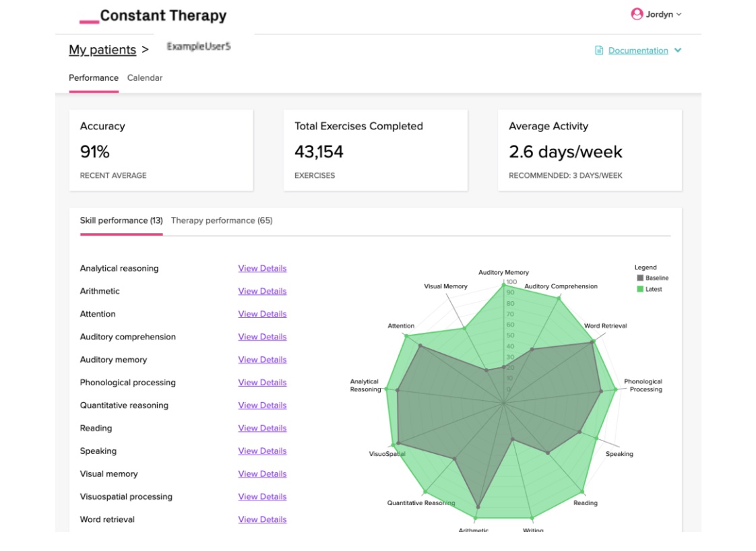The image size is (756, 551).
Task: Click the VisuoSpatial radar chart label
Action: (x=387, y=454)
